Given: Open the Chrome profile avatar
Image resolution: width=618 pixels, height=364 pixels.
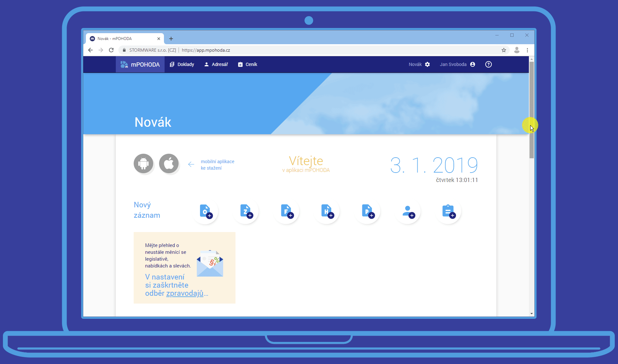Looking at the screenshot, I should point(517,50).
